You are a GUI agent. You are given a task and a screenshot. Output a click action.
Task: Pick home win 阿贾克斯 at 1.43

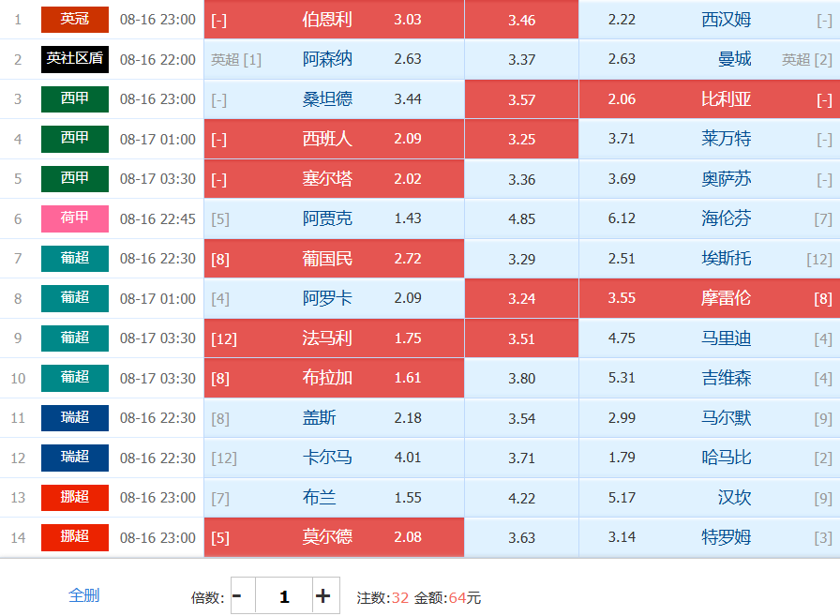coord(334,218)
